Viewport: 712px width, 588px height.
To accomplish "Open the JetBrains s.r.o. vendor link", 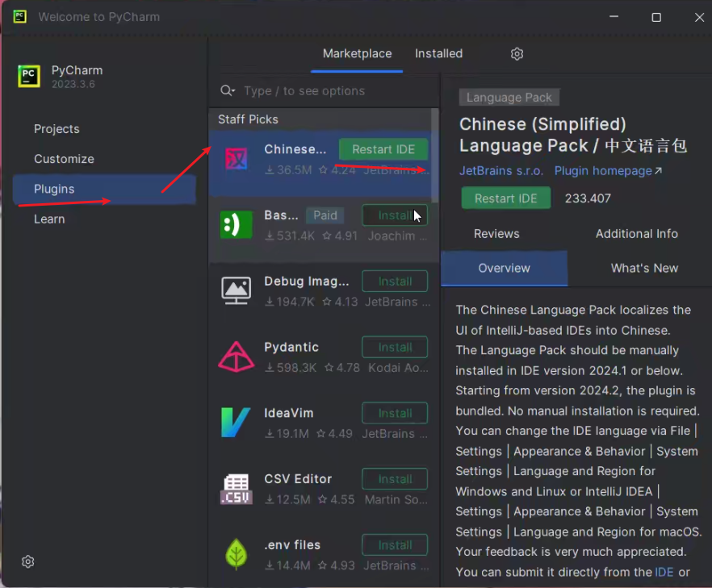I will (500, 171).
